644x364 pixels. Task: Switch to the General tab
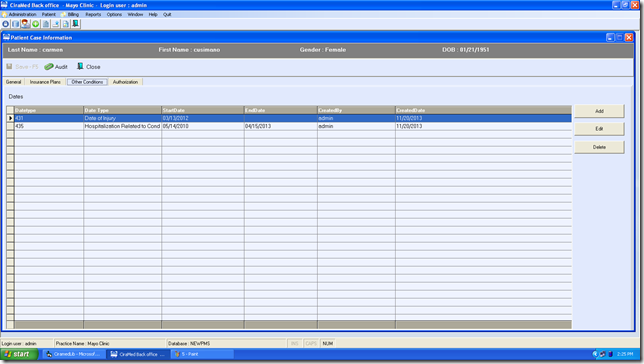click(14, 82)
